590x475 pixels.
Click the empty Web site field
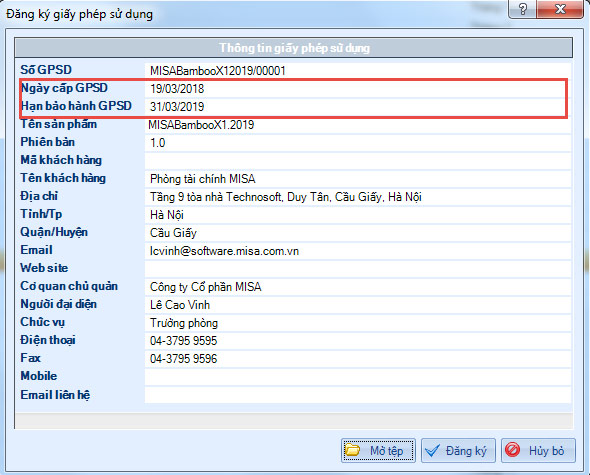pyautogui.click(x=357, y=269)
